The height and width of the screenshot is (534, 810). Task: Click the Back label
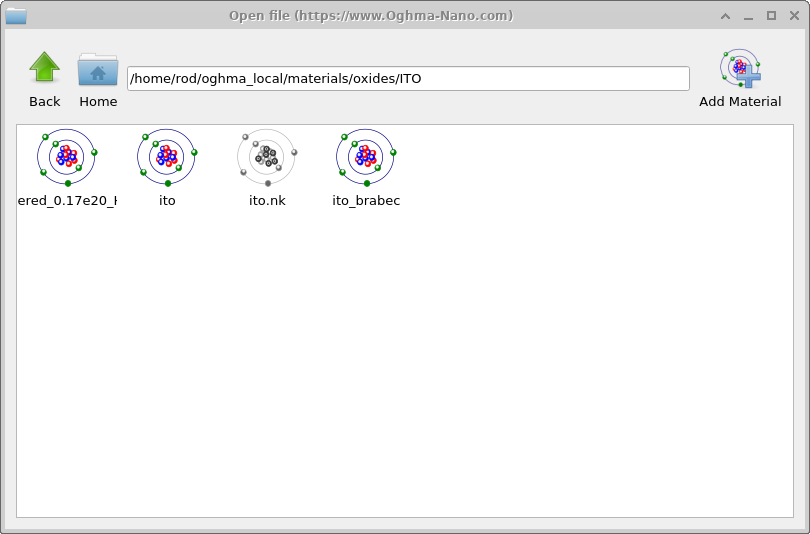click(x=44, y=101)
